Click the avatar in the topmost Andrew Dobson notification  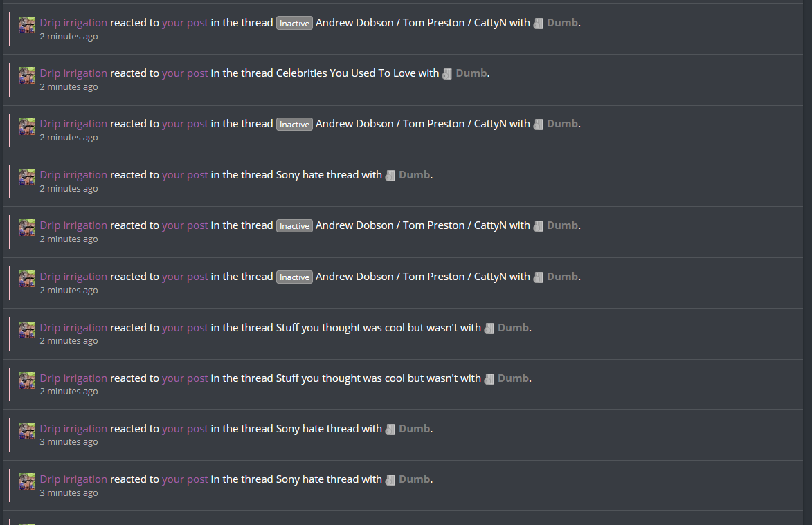[27, 25]
